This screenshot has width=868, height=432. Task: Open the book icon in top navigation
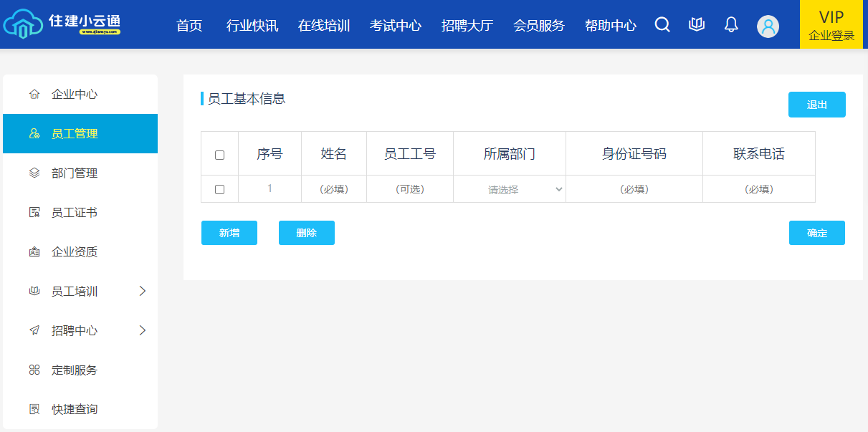click(x=697, y=25)
